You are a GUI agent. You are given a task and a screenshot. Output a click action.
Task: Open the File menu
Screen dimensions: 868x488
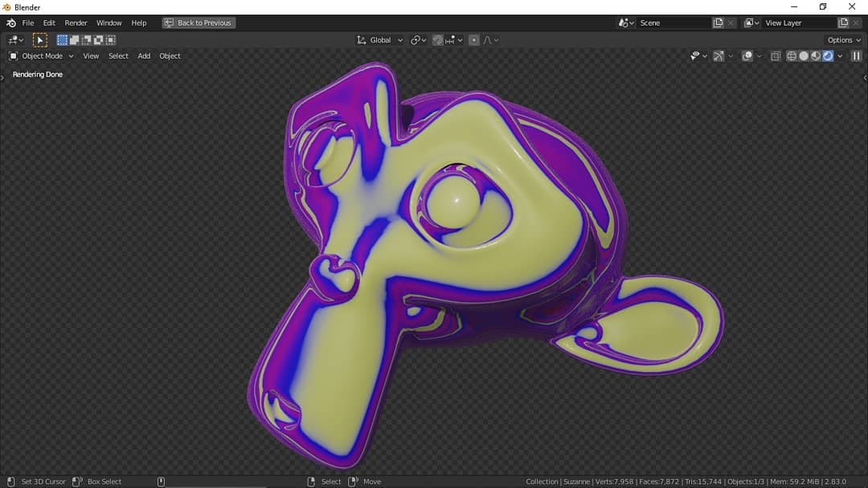pyautogui.click(x=27, y=23)
